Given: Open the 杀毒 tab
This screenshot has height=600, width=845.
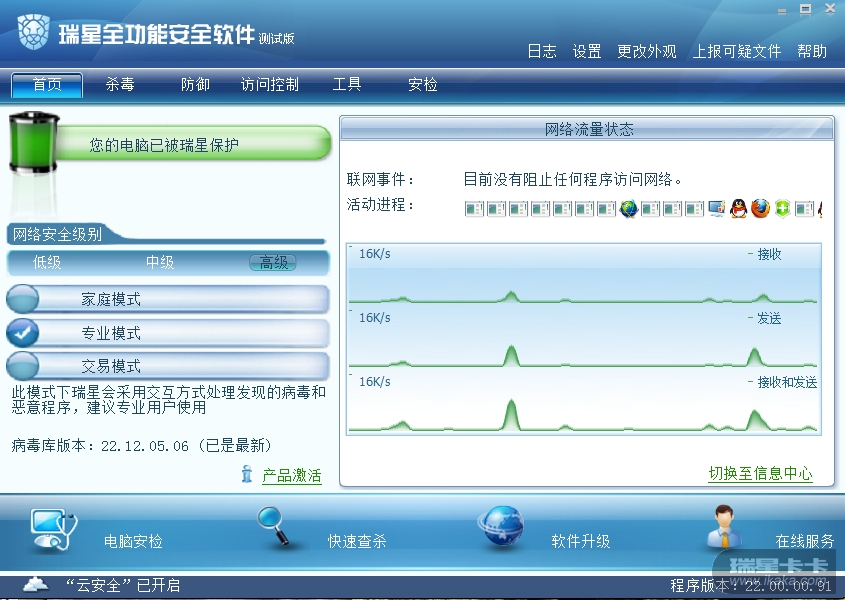Looking at the screenshot, I should pyautogui.click(x=120, y=84).
